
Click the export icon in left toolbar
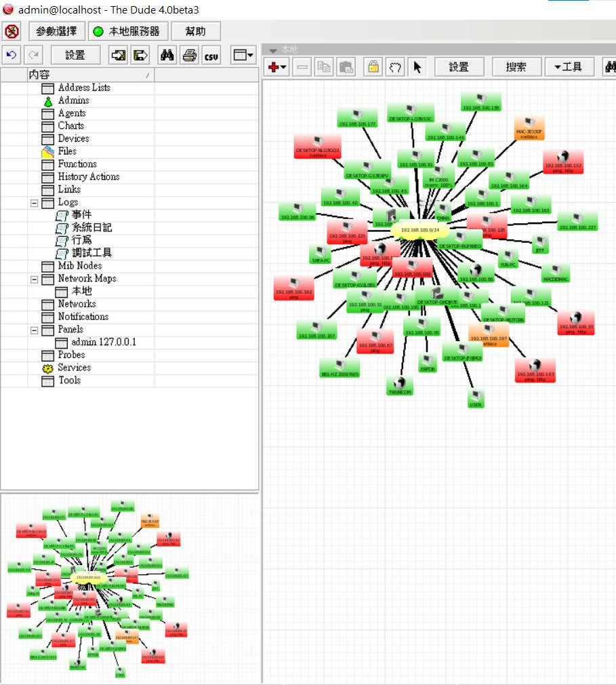pos(140,55)
